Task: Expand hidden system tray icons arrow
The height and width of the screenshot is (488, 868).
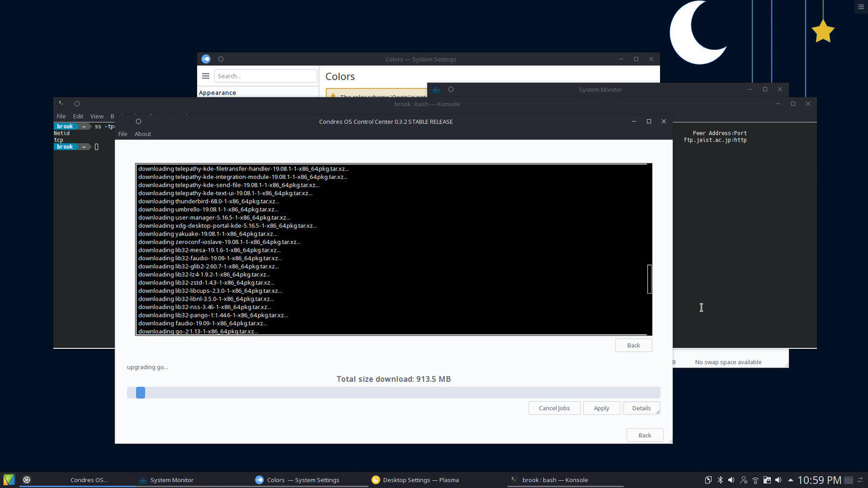Action: (790, 480)
